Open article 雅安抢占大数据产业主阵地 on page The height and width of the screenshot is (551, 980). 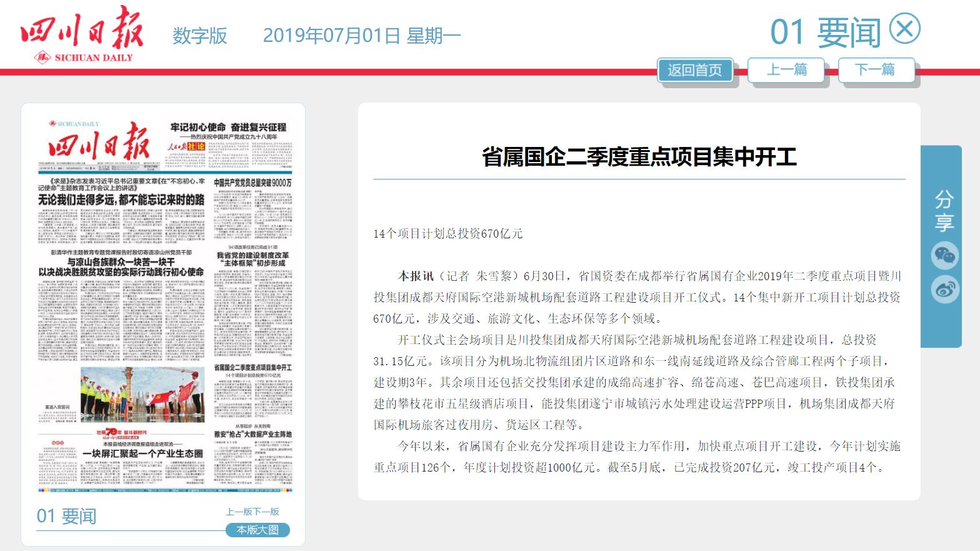(x=252, y=433)
